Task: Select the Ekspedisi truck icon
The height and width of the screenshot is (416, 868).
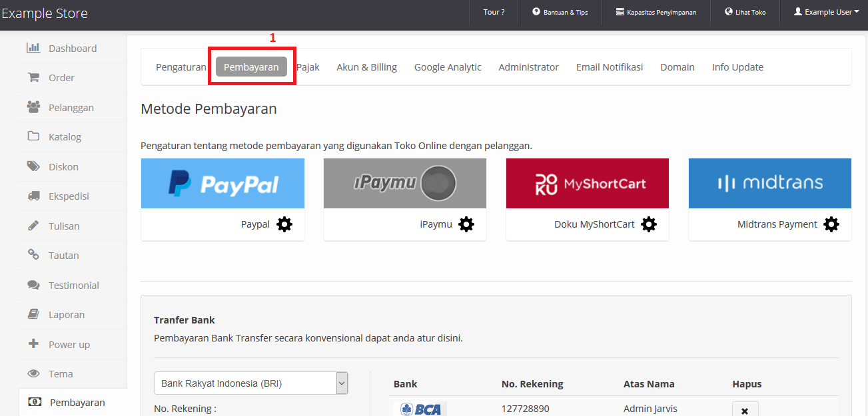Action: pyautogui.click(x=33, y=196)
